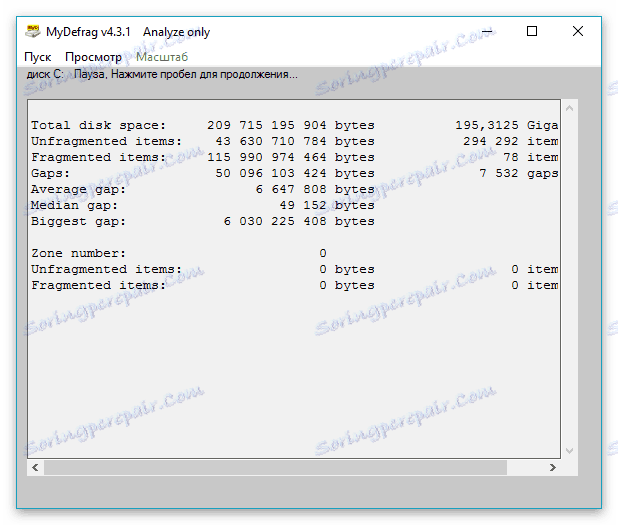Image resolution: width=618 pixels, height=525 pixels.
Task: Open the Просмотр menu
Action: [x=93, y=57]
